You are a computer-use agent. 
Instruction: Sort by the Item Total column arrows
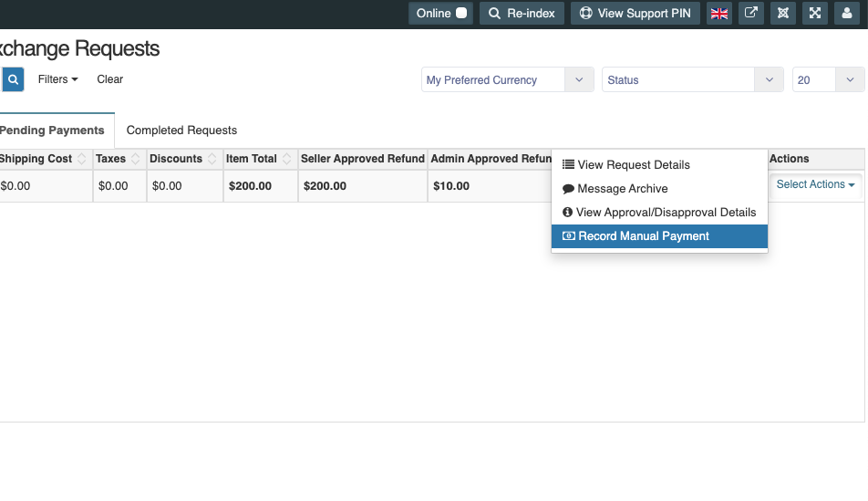click(x=286, y=159)
